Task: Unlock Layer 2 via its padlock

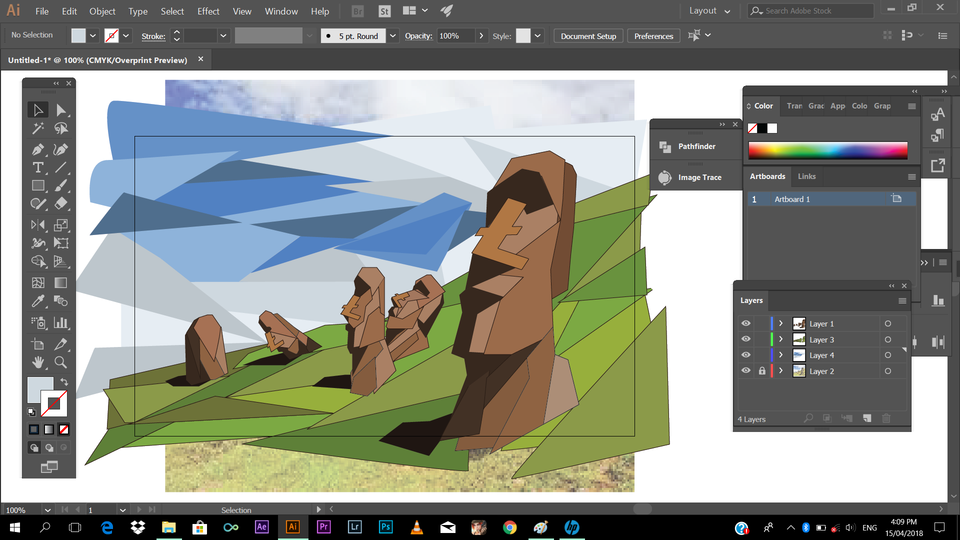Action: pyautogui.click(x=762, y=371)
